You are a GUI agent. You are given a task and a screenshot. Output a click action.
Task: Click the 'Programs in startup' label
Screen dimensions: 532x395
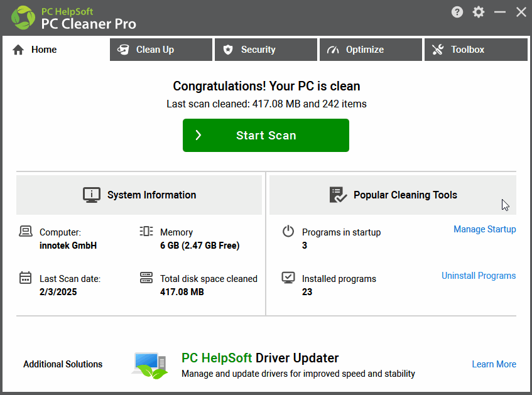click(341, 232)
